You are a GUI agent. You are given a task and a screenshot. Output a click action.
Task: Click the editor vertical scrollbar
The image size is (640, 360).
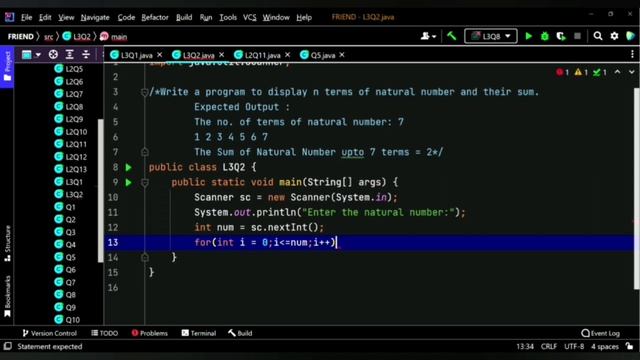click(x=636, y=188)
